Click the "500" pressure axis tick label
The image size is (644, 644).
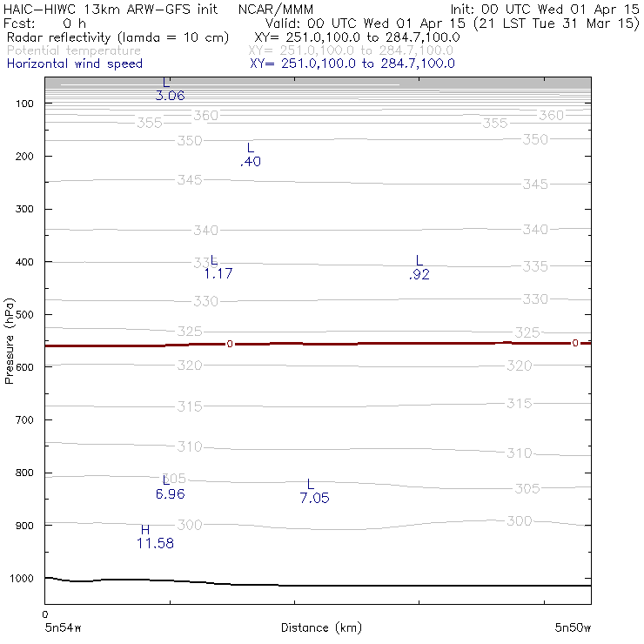[x=24, y=314]
